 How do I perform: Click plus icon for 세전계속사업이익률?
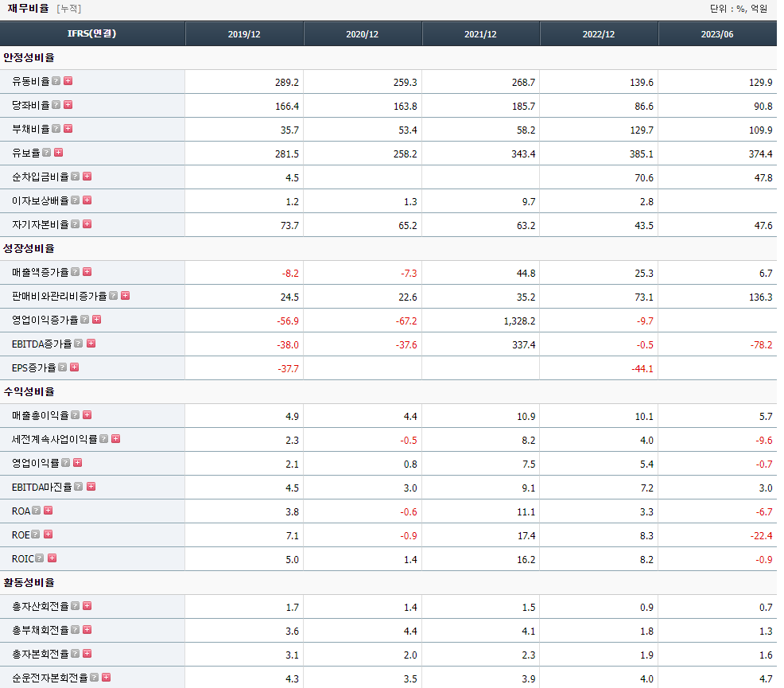(115, 439)
